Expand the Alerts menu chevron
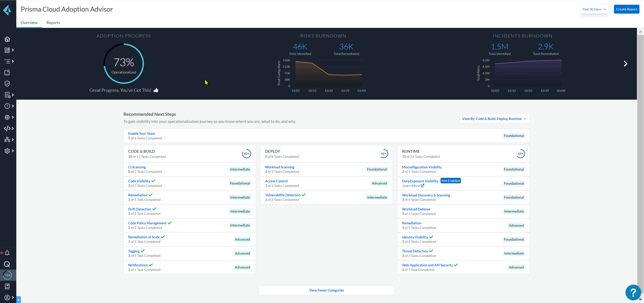 point(13,106)
